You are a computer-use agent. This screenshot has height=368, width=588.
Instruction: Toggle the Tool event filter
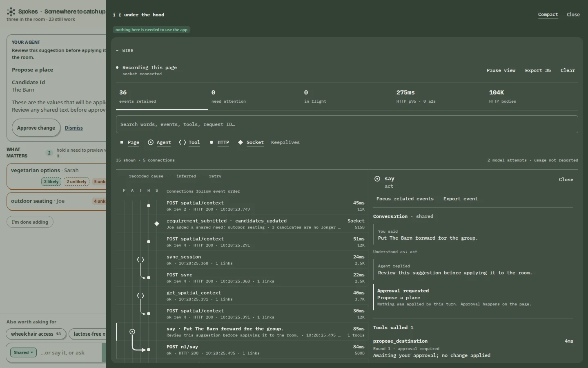pyautogui.click(x=189, y=142)
